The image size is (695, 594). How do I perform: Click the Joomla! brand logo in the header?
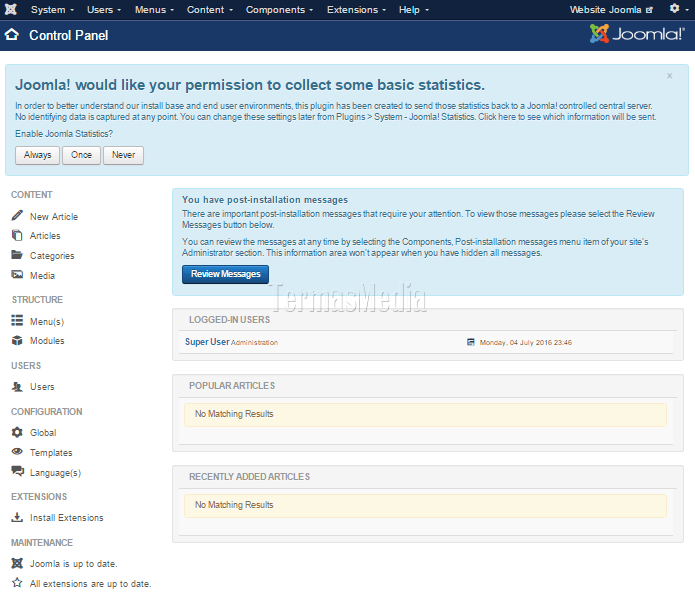tap(637, 34)
